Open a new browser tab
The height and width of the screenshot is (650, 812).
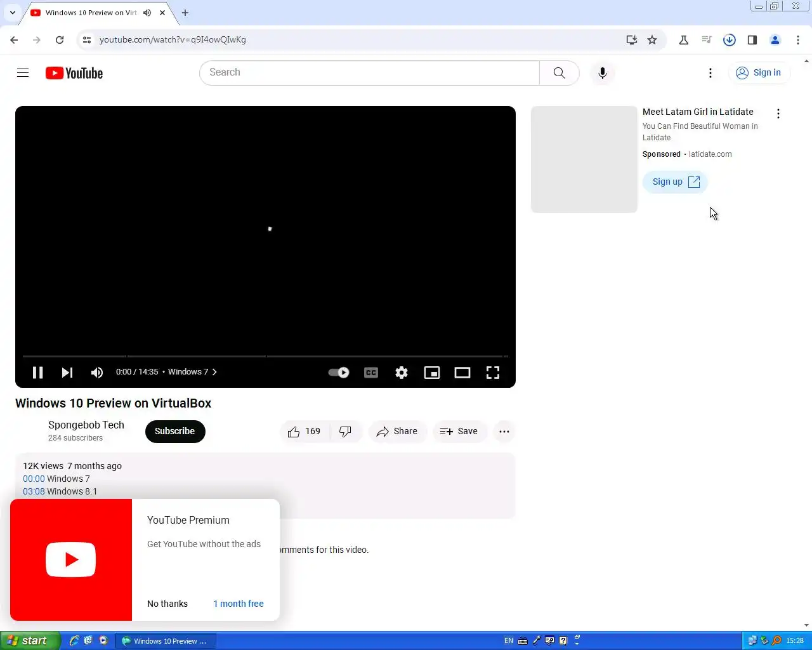click(x=185, y=13)
